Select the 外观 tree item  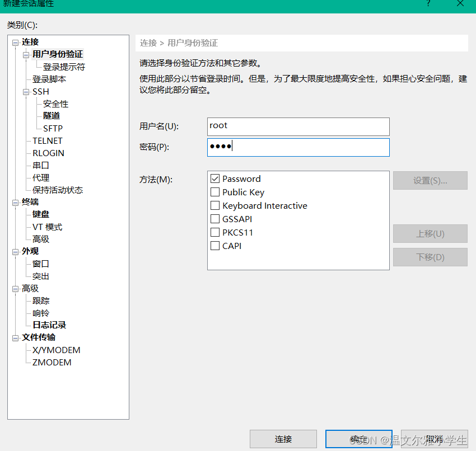(30, 251)
